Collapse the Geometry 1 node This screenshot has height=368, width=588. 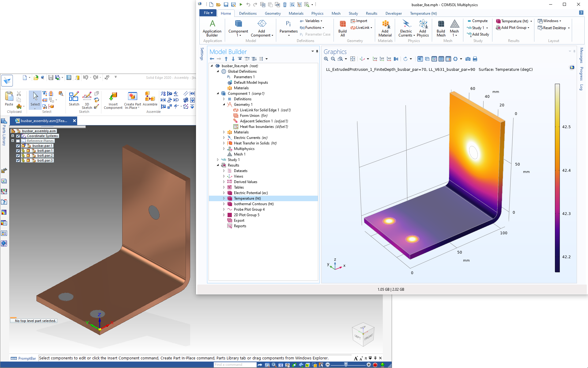pos(224,105)
